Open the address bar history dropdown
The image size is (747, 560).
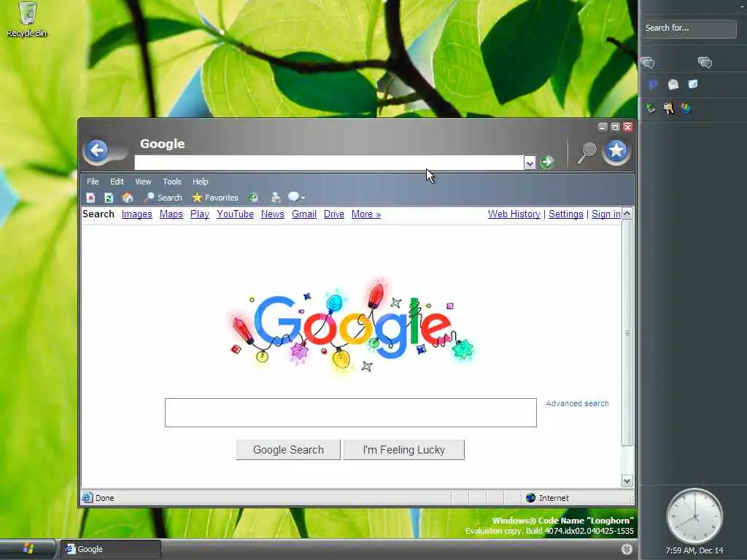(x=530, y=163)
